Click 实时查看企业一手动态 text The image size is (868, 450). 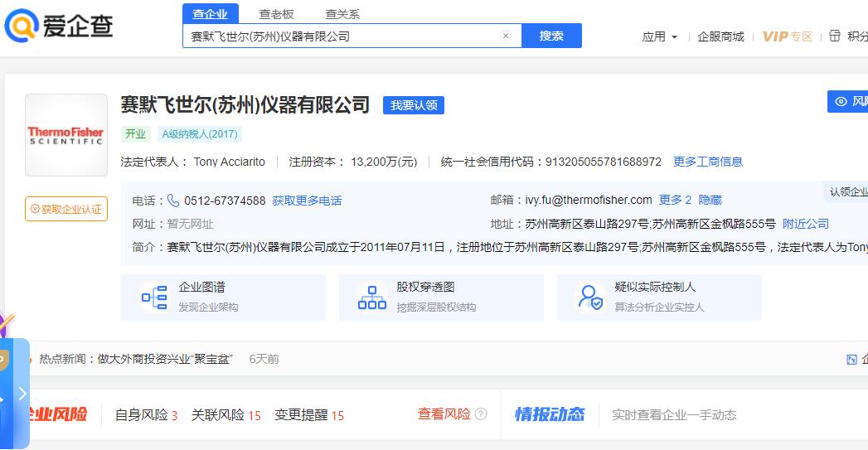click(674, 414)
